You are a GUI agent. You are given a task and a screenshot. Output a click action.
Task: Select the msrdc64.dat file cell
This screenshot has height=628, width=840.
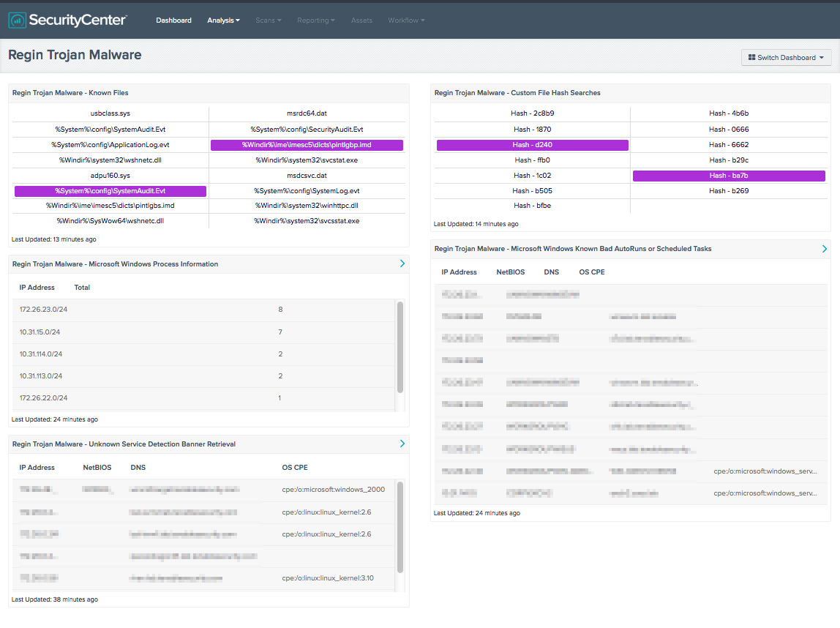pyautogui.click(x=307, y=113)
